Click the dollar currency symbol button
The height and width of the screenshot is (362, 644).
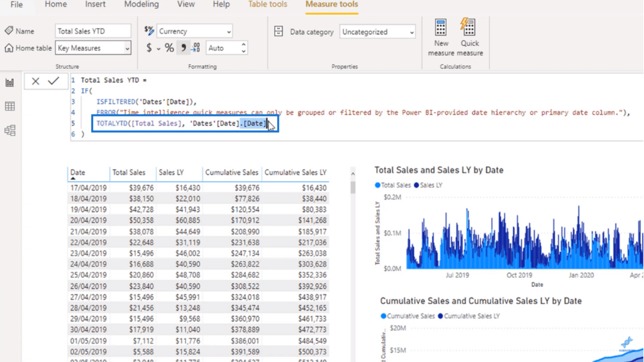(x=149, y=48)
